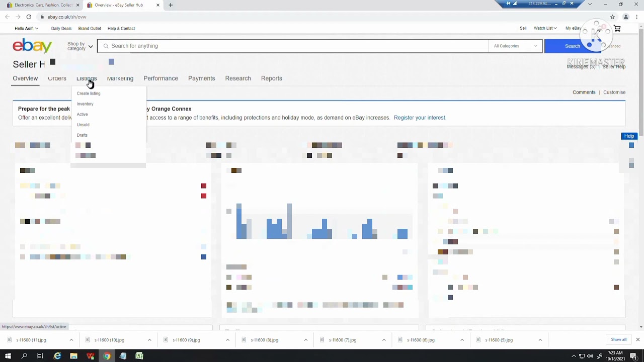644x362 pixels.
Task: Open the Brand Outlet link
Action: coord(90,28)
